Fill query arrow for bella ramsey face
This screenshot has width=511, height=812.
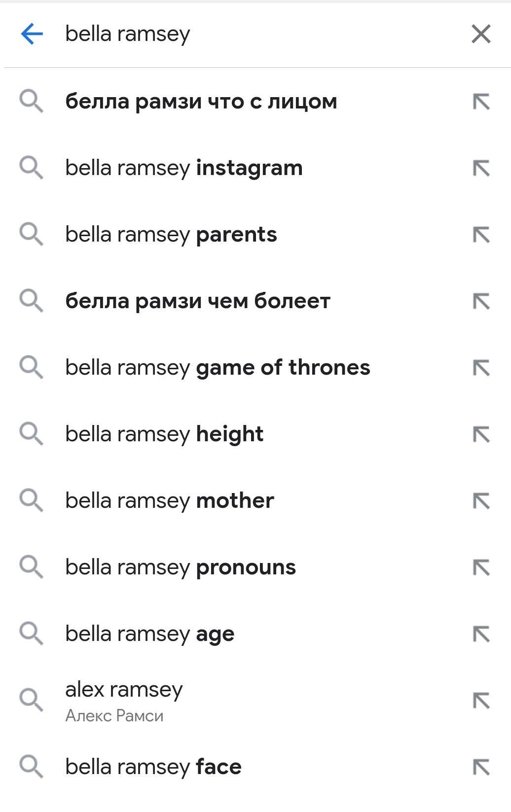[x=481, y=767]
